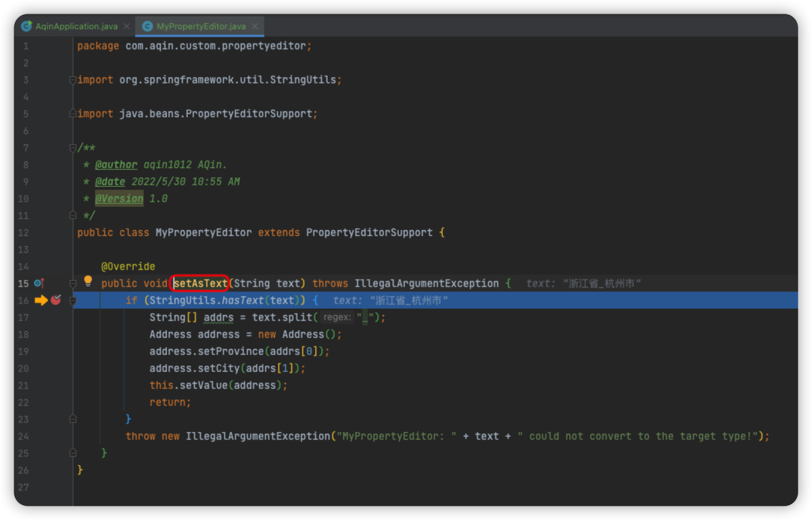The width and height of the screenshot is (812, 520).
Task: Toggle the red breakpoint on line 16
Action: [56, 300]
